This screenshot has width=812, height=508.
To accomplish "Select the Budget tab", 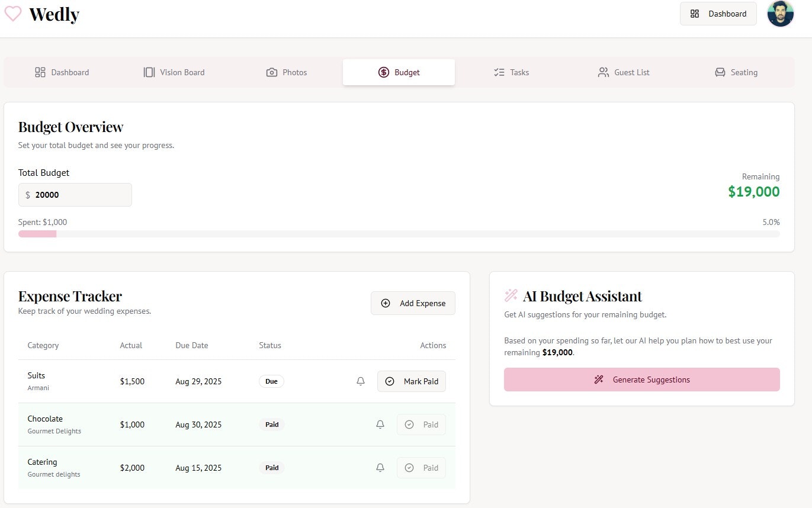I will 399,72.
